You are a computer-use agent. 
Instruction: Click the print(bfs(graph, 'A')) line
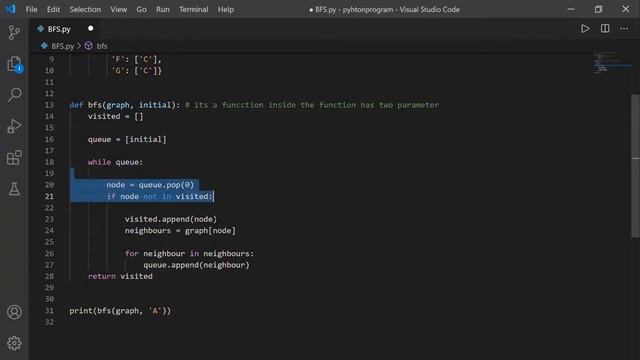(x=120, y=311)
